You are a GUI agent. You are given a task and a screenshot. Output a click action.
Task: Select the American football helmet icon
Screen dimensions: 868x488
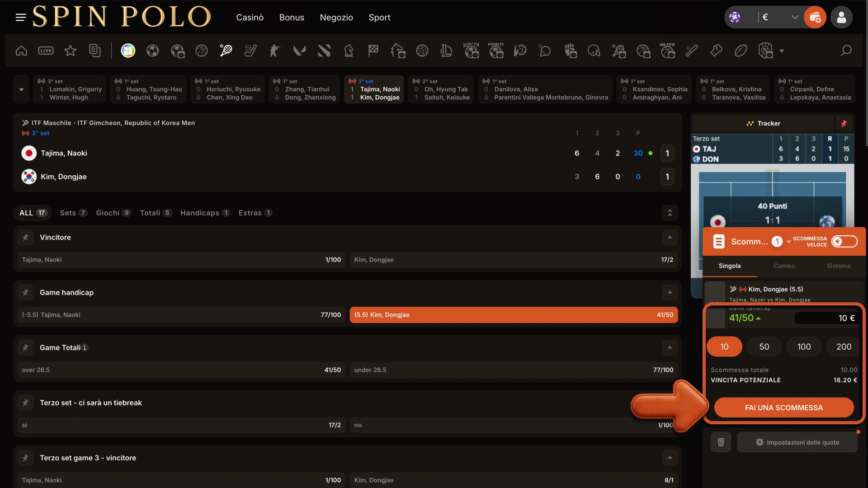pos(594,51)
